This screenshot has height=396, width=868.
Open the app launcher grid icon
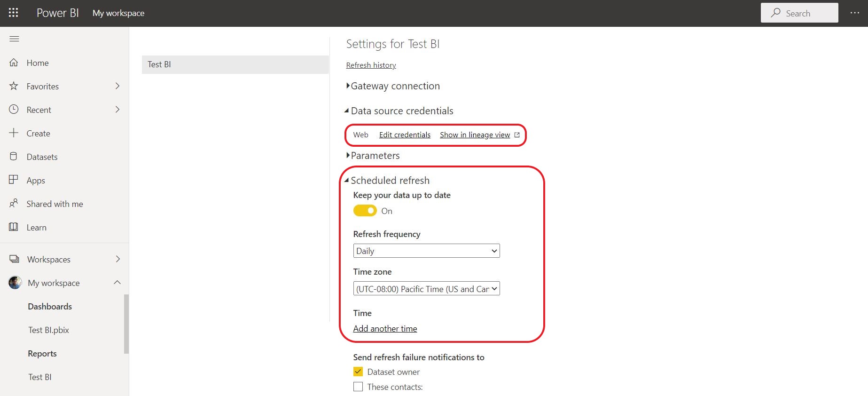tap(13, 13)
